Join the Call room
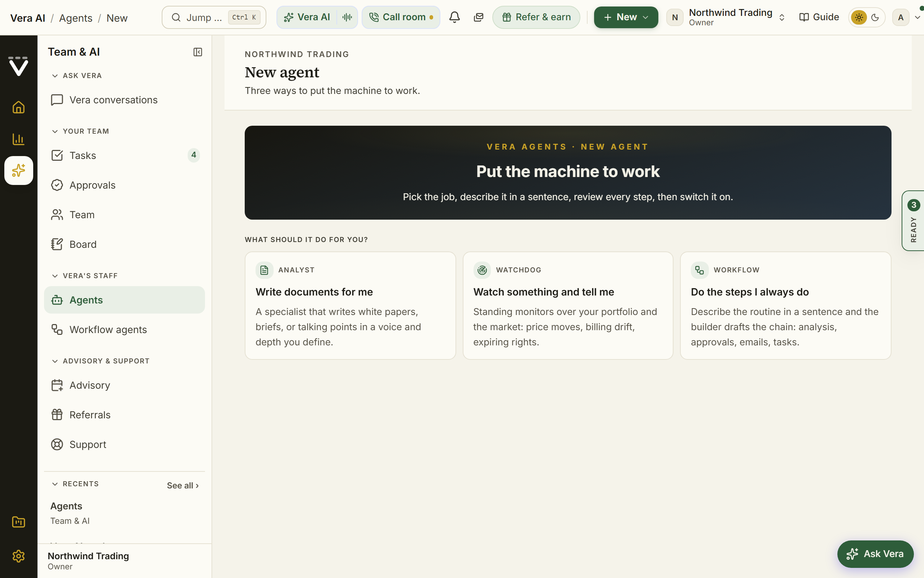 point(401,17)
